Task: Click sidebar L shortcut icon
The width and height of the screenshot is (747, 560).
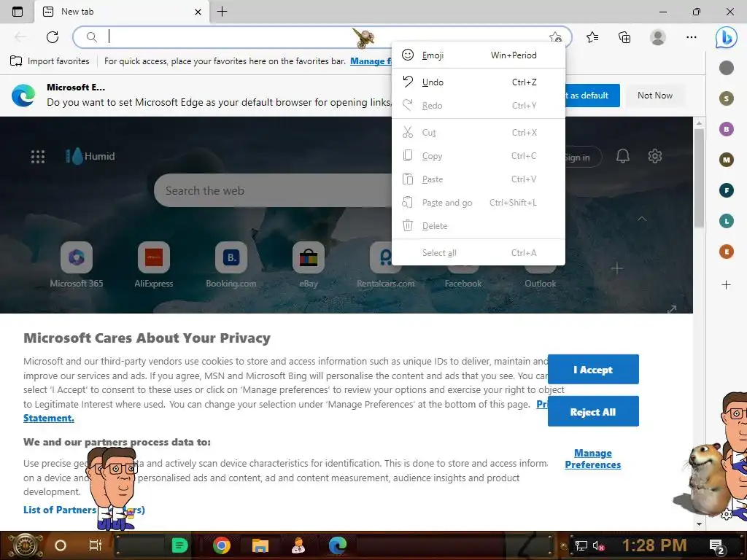Action: tap(726, 221)
